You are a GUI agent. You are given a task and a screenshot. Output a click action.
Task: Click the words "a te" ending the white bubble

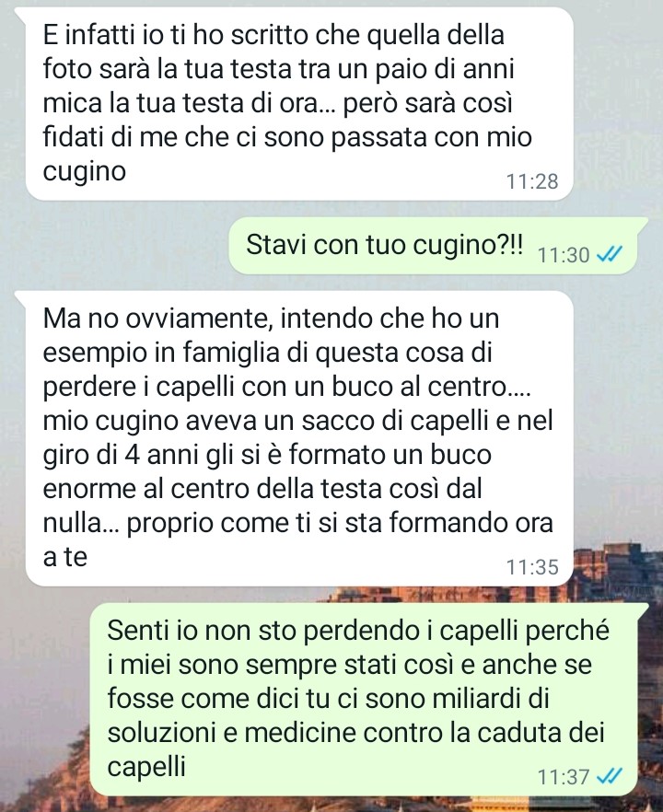pos(65,557)
